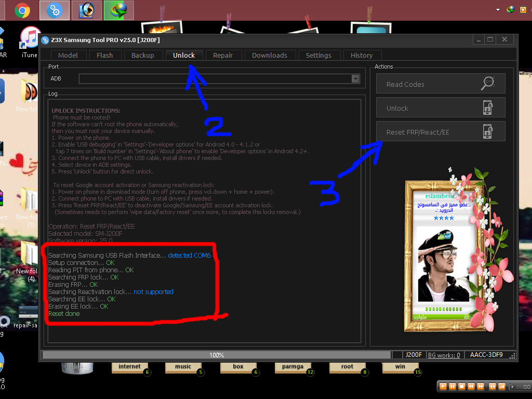Click the 'not supported' log text

pos(153,292)
